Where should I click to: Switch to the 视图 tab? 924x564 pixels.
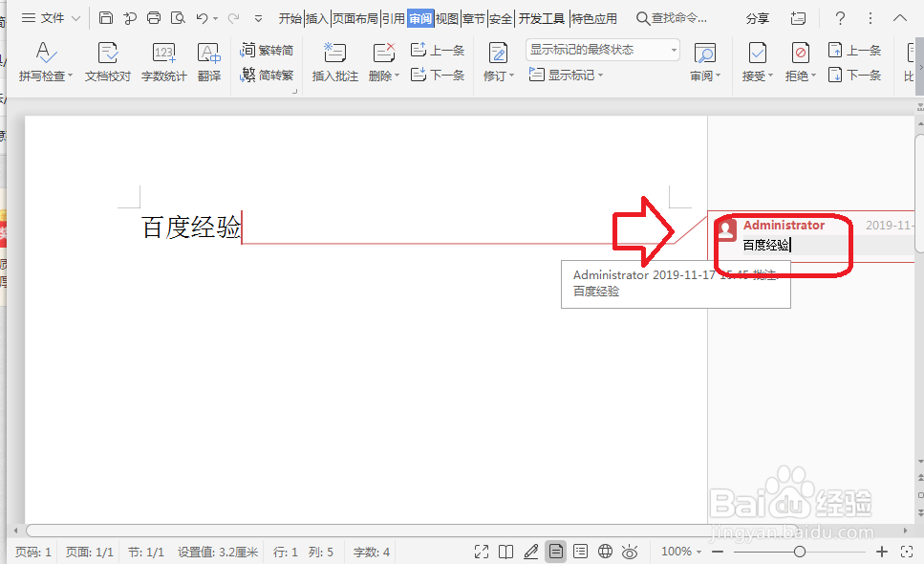pyautogui.click(x=446, y=19)
